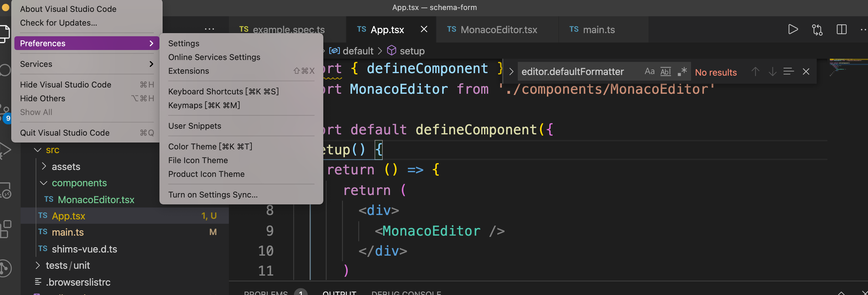Close the find widget
This screenshot has height=295, width=868.
tap(806, 71)
